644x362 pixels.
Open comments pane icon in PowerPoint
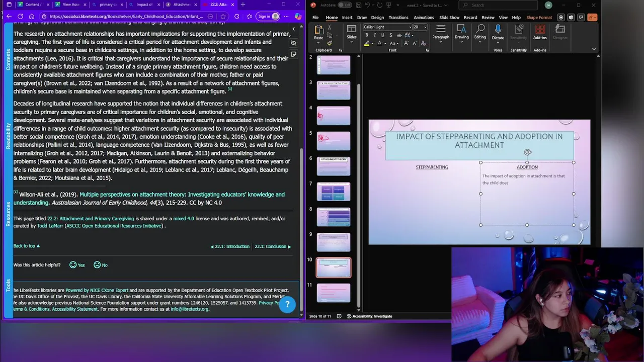click(x=582, y=18)
